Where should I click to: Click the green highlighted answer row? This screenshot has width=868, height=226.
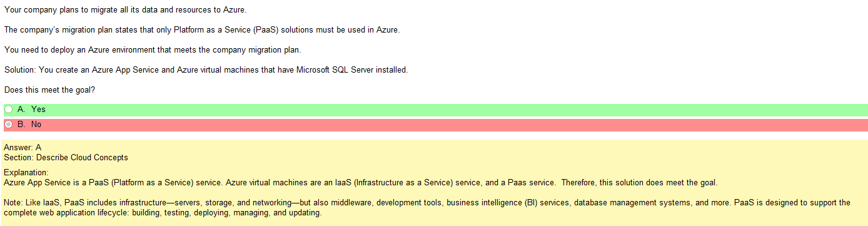pyautogui.click(x=435, y=110)
